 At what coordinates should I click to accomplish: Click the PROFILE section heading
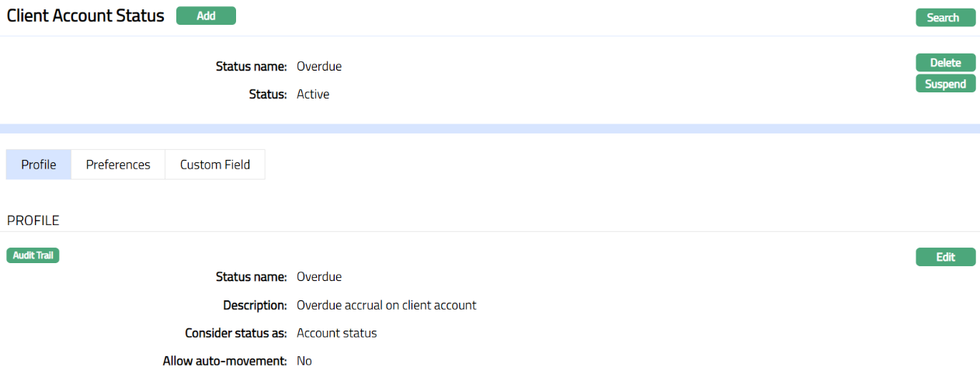[x=33, y=220]
